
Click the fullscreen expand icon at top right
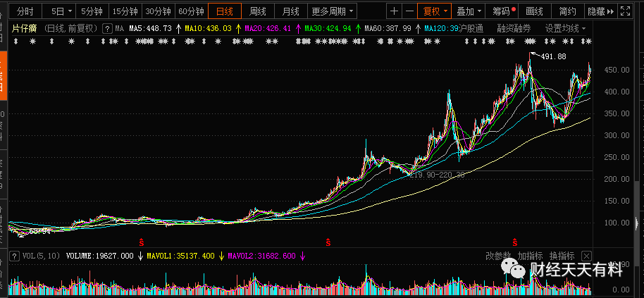tap(625, 11)
